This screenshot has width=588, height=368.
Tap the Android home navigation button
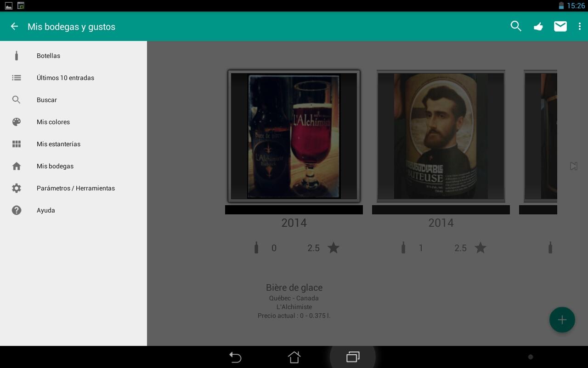pos(294,357)
